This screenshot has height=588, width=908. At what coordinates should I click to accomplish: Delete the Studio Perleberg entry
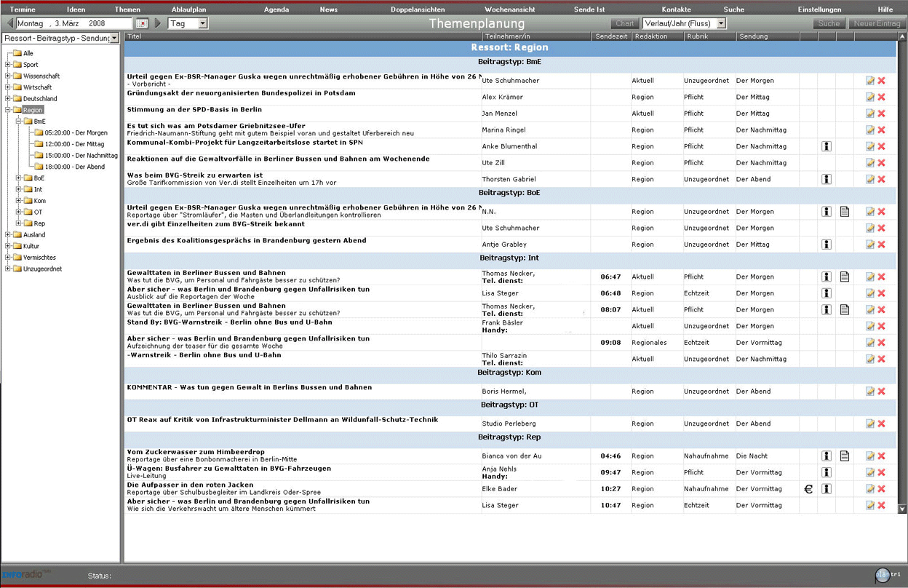[882, 424]
